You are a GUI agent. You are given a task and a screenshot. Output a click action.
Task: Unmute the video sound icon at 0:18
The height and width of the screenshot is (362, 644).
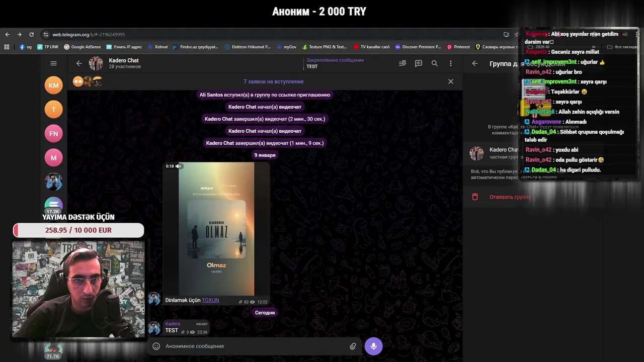(x=178, y=166)
